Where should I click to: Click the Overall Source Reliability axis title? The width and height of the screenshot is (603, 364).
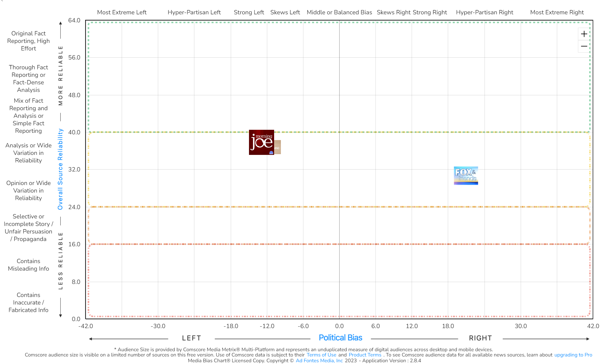pyautogui.click(x=60, y=169)
